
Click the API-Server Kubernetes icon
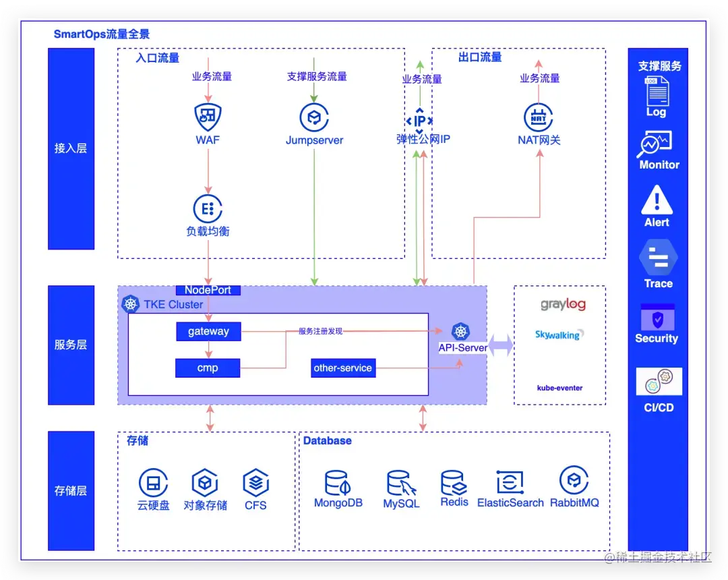click(x=461, y=331)
